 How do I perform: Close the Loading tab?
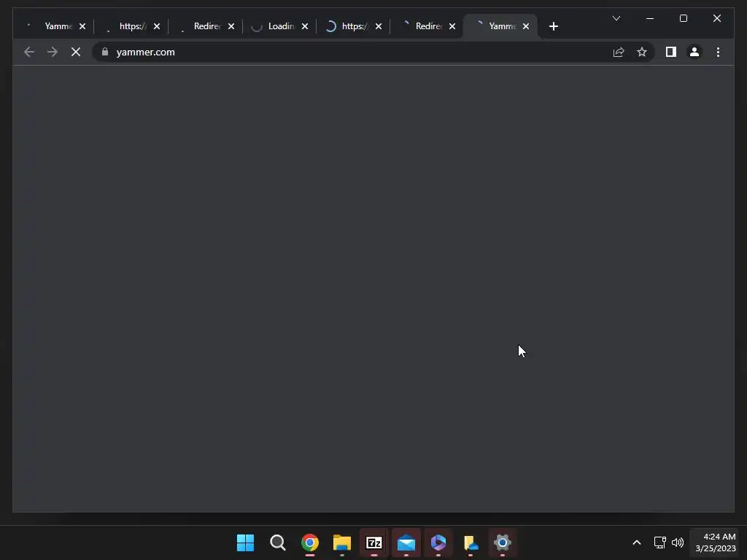click(305, 26)
